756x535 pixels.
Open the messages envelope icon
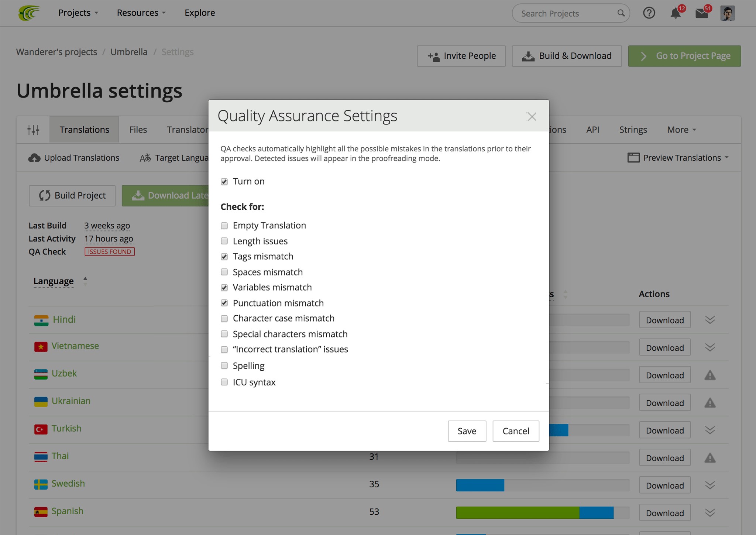(x=701, y=13)
